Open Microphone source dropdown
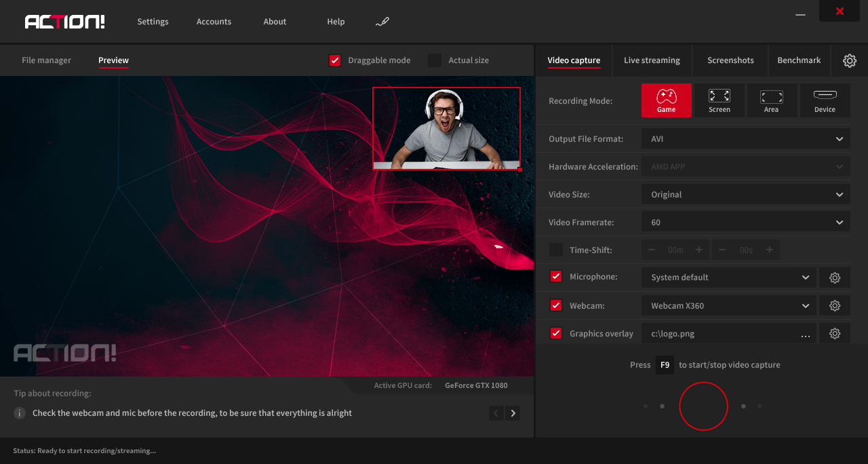Image resolution: width=868 pixels, height=464 pixels. [729, 277]
